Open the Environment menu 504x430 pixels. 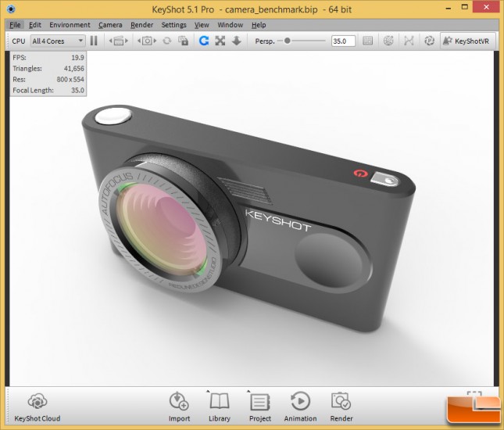tap(70, 25)
